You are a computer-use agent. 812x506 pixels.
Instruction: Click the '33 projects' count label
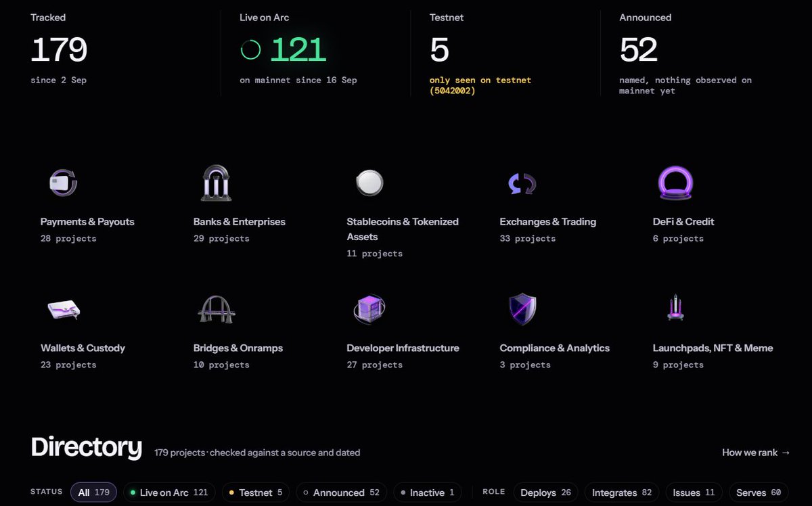point(528,239)
